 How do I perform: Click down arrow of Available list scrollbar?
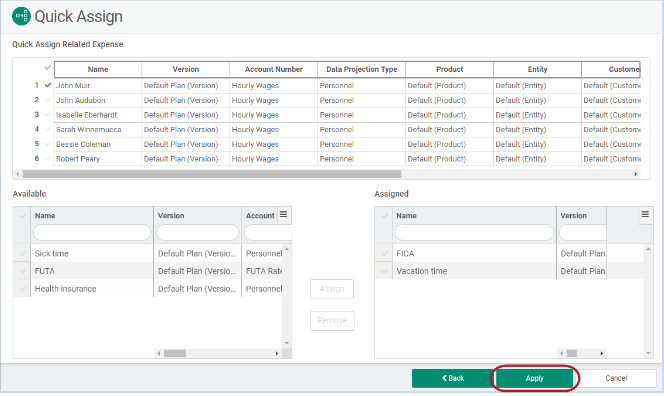click(287, 343)
